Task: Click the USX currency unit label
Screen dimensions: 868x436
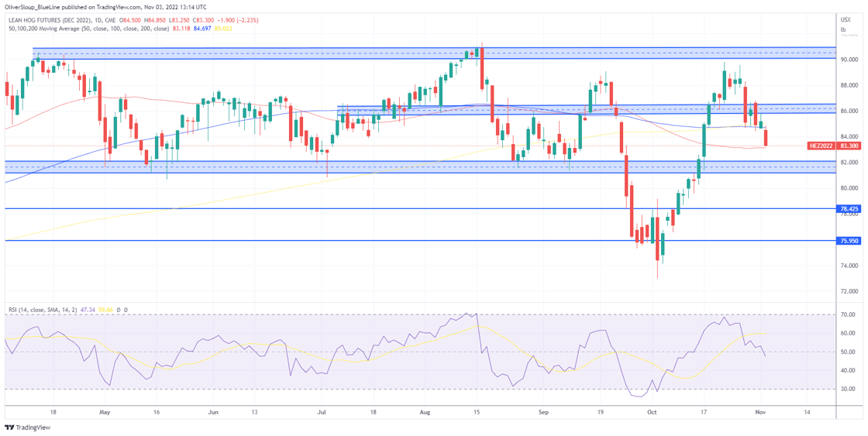Action: (844, 20)
